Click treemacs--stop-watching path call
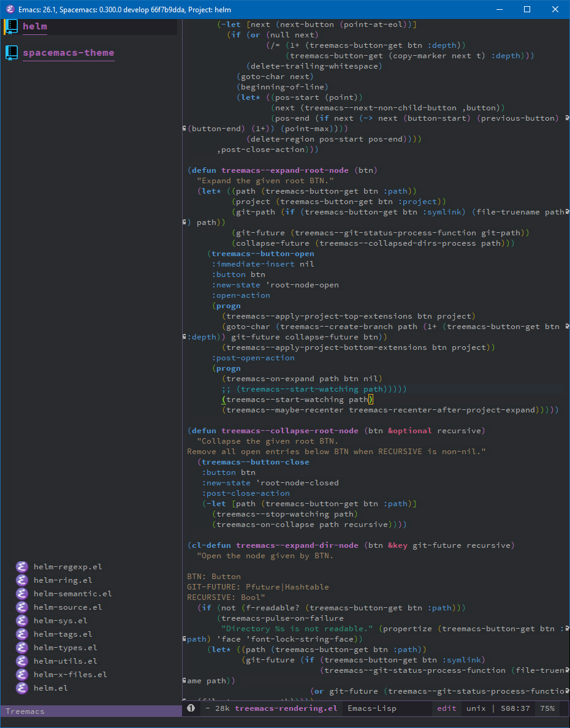The width and height of the screenshot is (570, 728). [285, 514]
